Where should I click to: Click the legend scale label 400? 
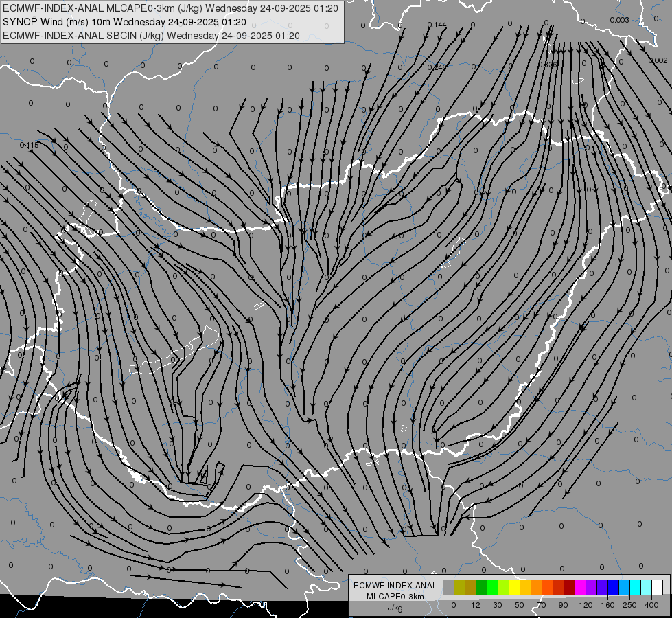tap(651, 605)
